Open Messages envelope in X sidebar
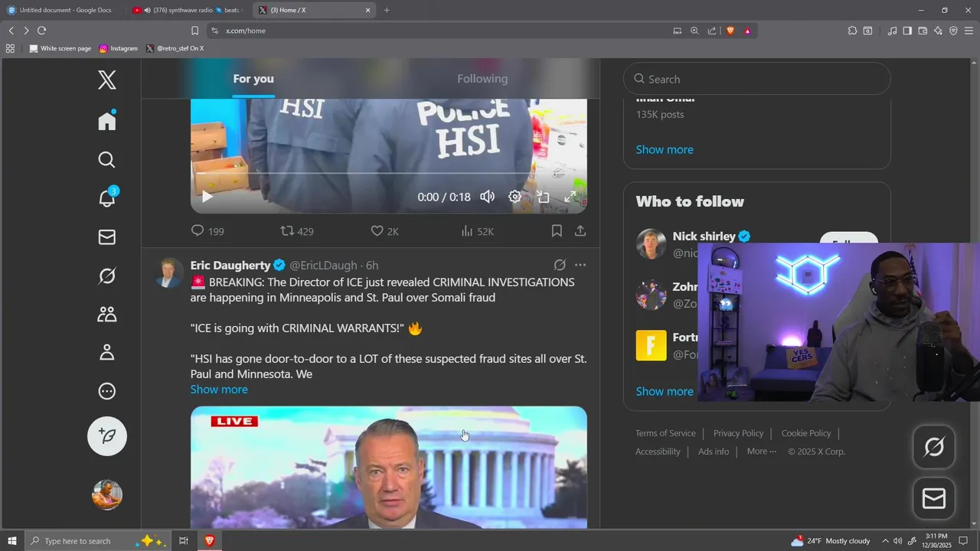 (107, 237)
